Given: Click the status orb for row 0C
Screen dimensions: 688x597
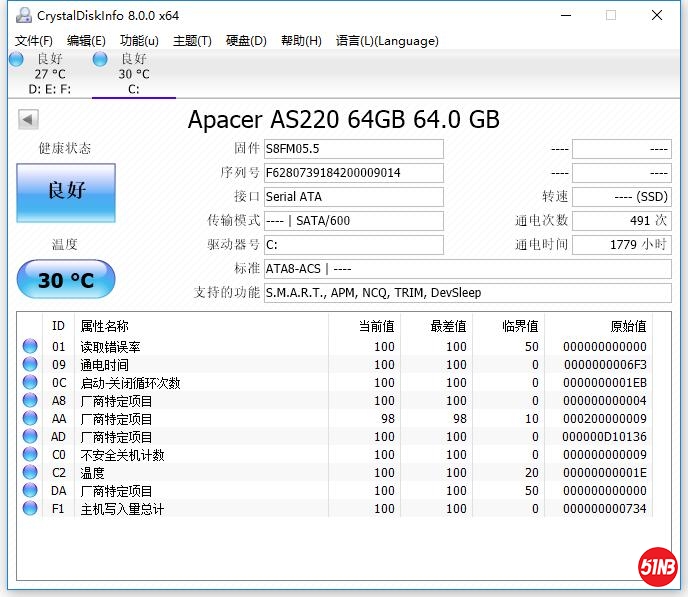Looking at the screenshot, I should click(29, 383).
